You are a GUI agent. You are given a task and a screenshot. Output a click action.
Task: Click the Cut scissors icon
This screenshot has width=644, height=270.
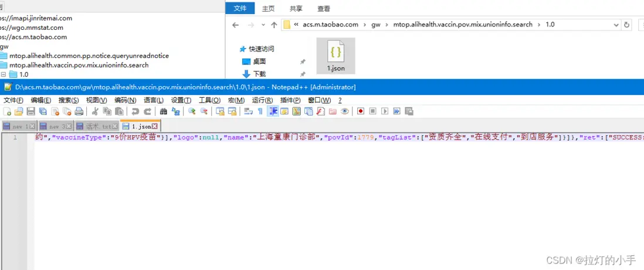95,111
